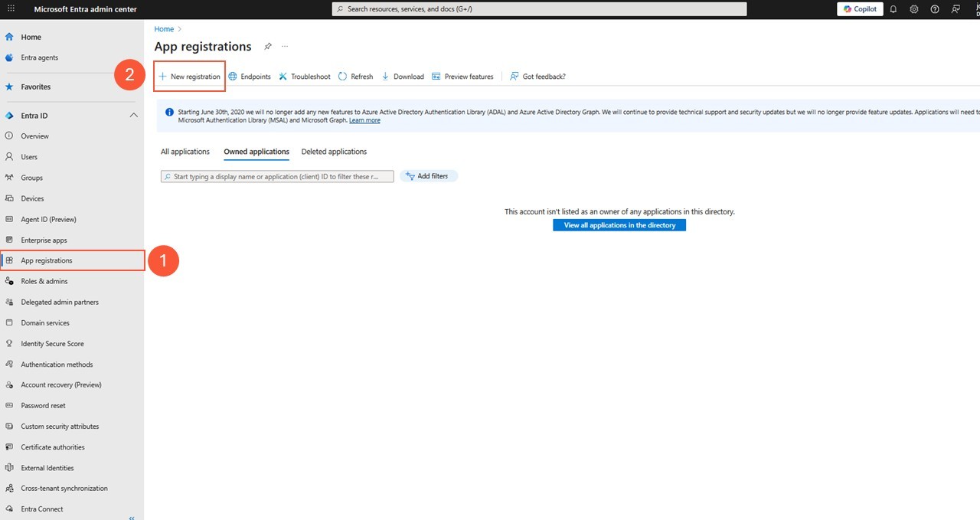Open the Endpoints panel
980x520 pixels.
249,76
